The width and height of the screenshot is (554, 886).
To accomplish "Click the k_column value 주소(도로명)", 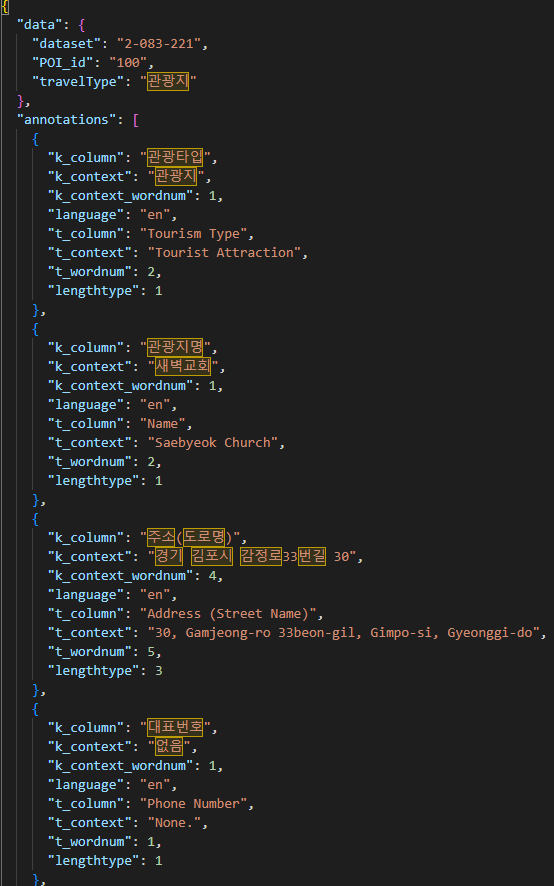I will click(189, 537).
